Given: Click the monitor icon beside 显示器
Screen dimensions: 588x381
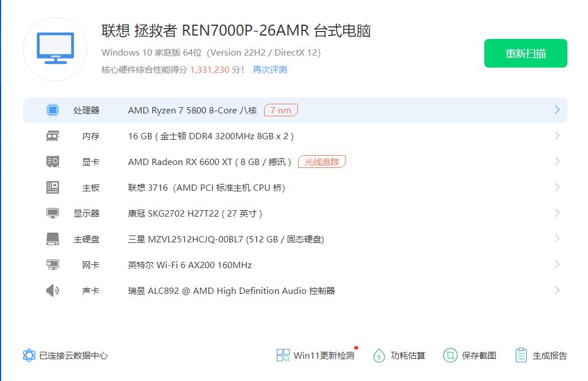Looking at the screenshot, I should point(53,213).
